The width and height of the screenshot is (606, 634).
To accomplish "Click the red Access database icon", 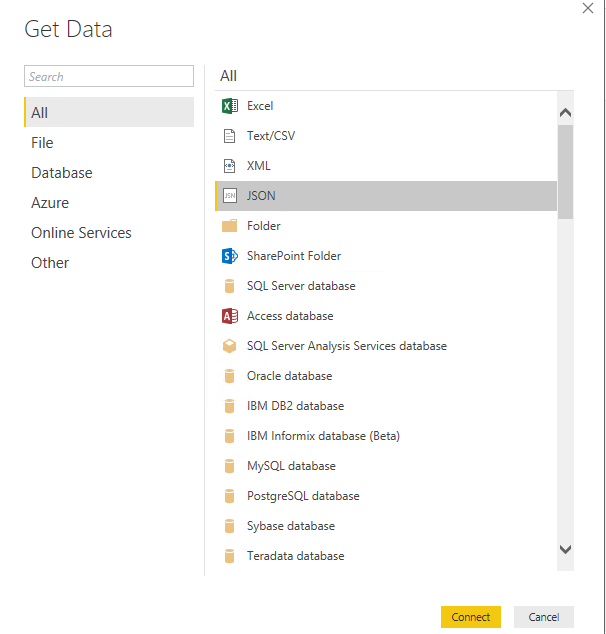I will (229, 316).
